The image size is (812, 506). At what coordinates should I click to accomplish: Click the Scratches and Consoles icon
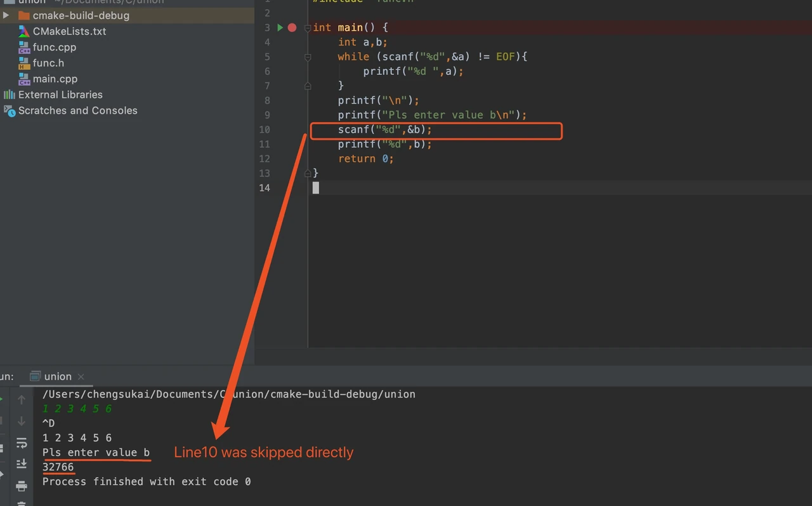tap(10, 110)
